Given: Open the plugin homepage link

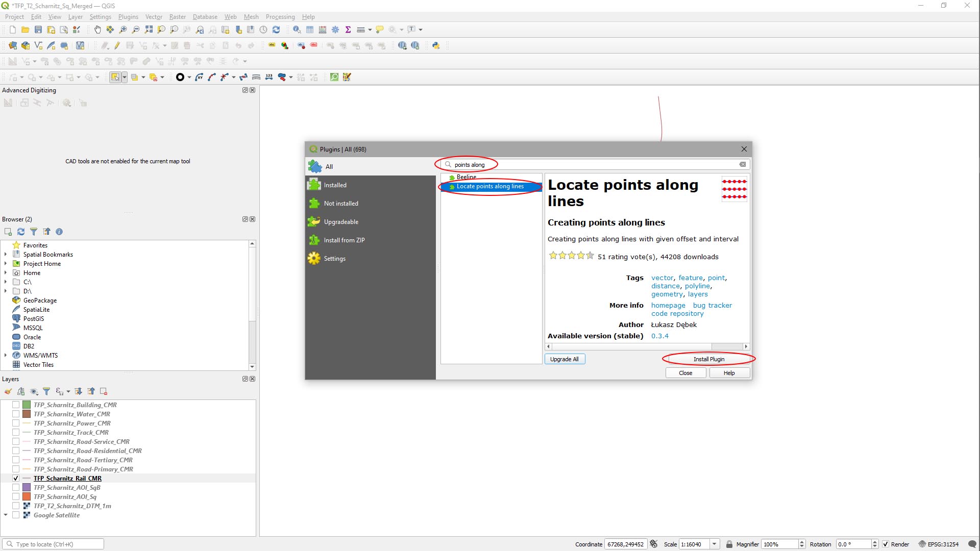Looking at the screenshot, I should coord(668,306).
